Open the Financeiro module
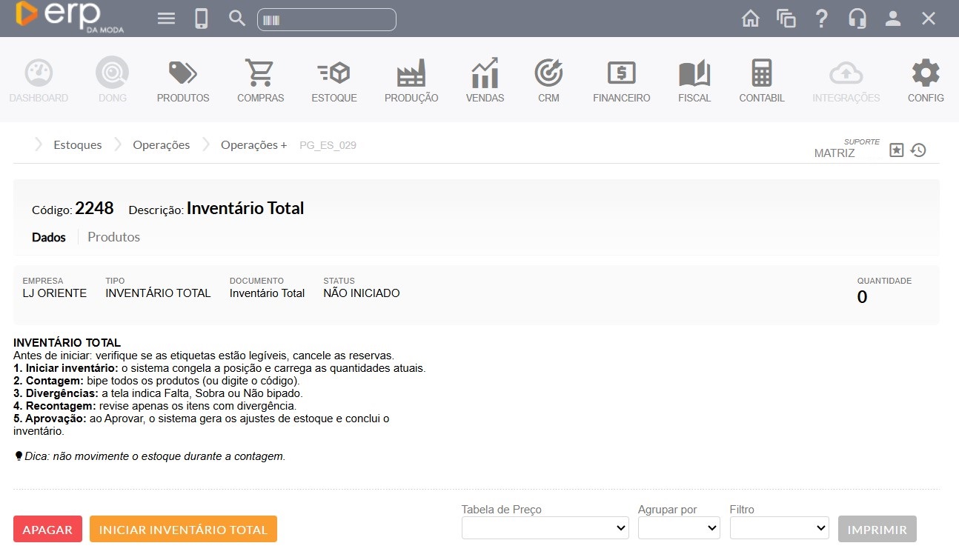The width and height of the screenshot is (959, 560). coord(621,80)
